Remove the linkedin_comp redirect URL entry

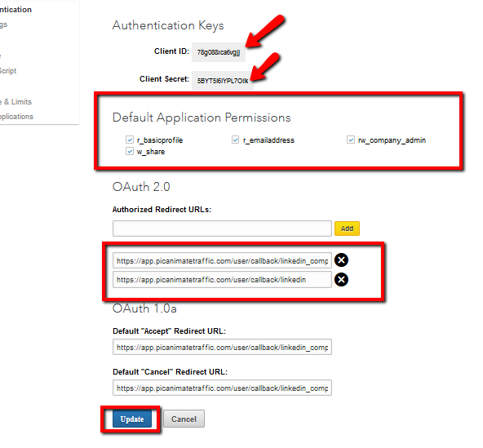tap(341, 260)
